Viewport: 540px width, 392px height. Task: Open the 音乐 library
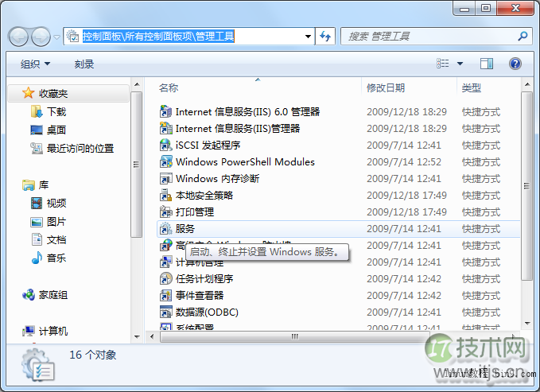(x=56, y=258)
